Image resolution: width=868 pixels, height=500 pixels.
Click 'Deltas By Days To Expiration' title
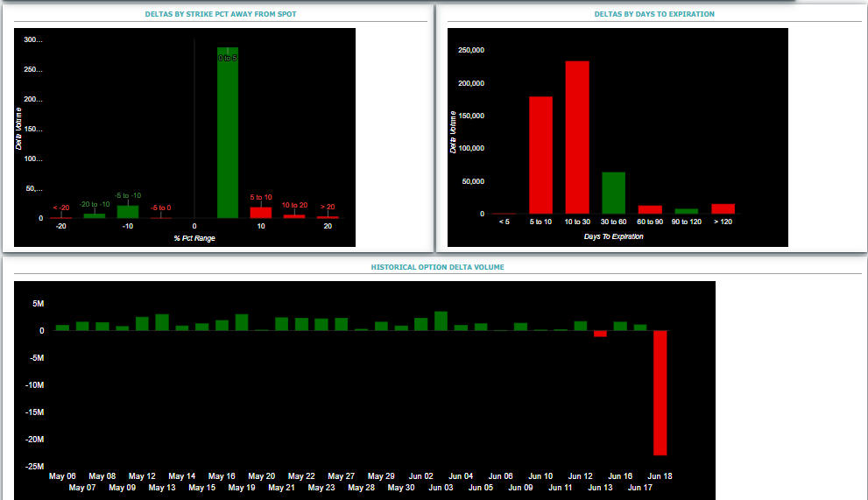(x=654, y=14)
